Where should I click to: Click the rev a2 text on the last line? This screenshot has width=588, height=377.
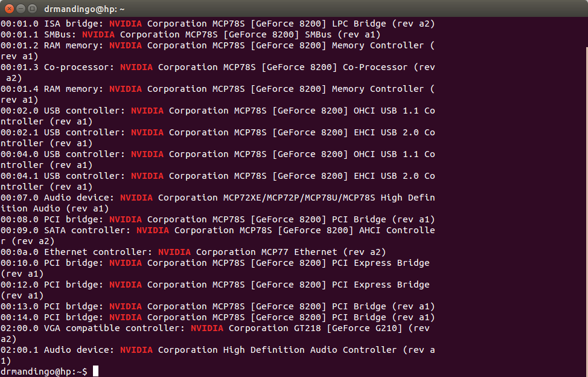[x=12, y=338]
